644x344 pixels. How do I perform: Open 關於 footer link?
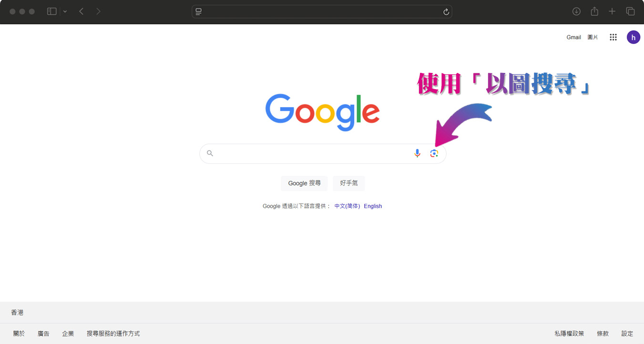(x=19, y=334)
